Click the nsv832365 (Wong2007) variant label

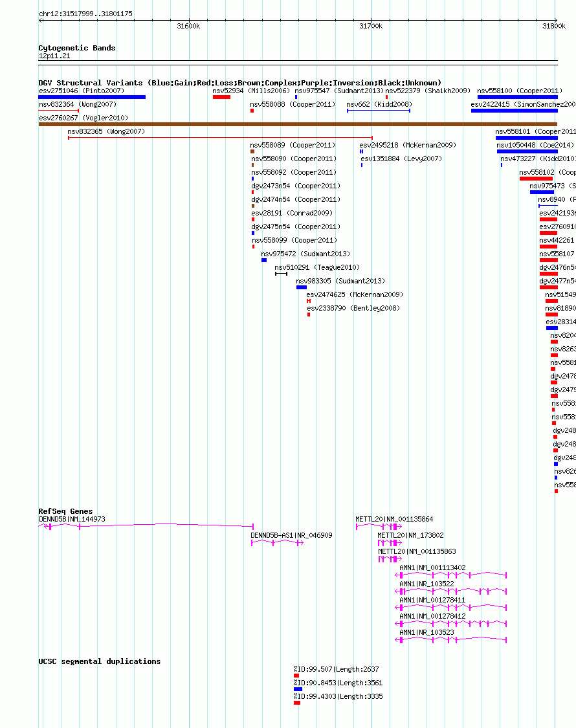[106, 132]
